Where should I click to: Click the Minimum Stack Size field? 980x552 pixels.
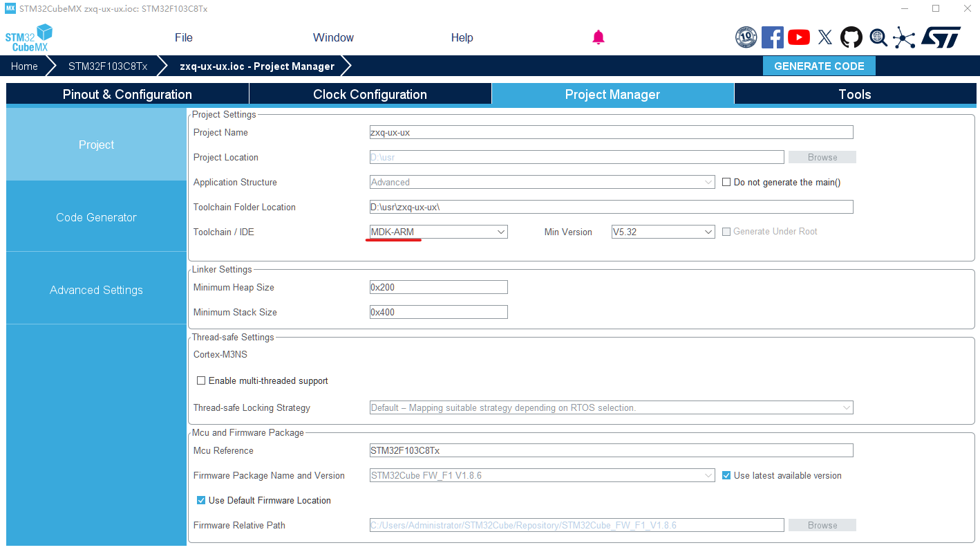click(439, 313)
